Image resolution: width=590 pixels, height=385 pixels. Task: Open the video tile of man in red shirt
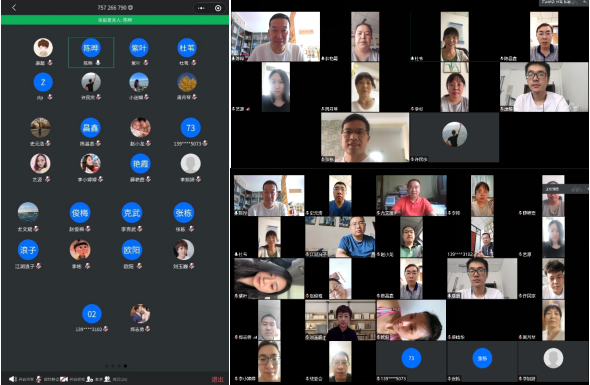pyautogui.click(x=411, y=195)
